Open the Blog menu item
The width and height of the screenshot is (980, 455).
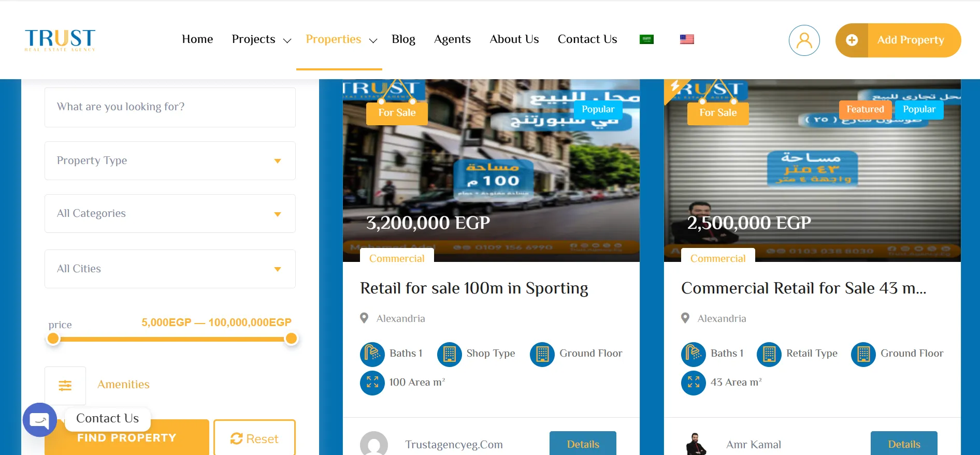point(403,39)
